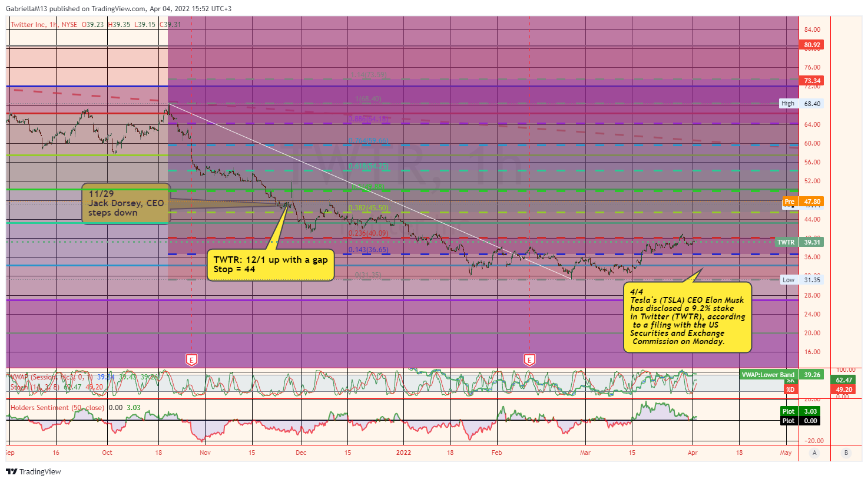Select the Jack Dorsey steps down callout
Screen dimensions: 868x482
click(126, 203)
